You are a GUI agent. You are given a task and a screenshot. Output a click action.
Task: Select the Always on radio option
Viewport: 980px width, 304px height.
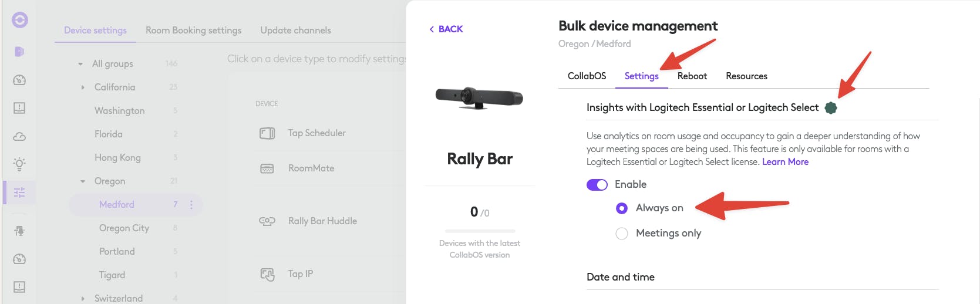pos(622,208)
